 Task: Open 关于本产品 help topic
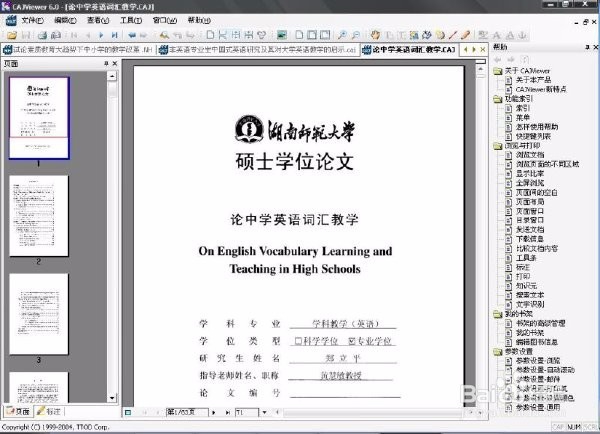pos(533,80)
